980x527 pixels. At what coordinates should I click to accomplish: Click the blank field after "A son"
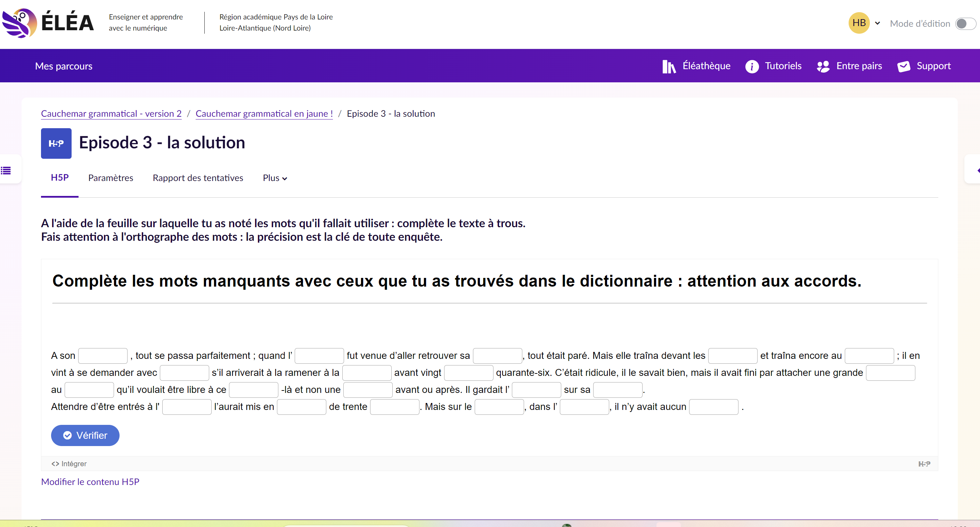point(103,356)
